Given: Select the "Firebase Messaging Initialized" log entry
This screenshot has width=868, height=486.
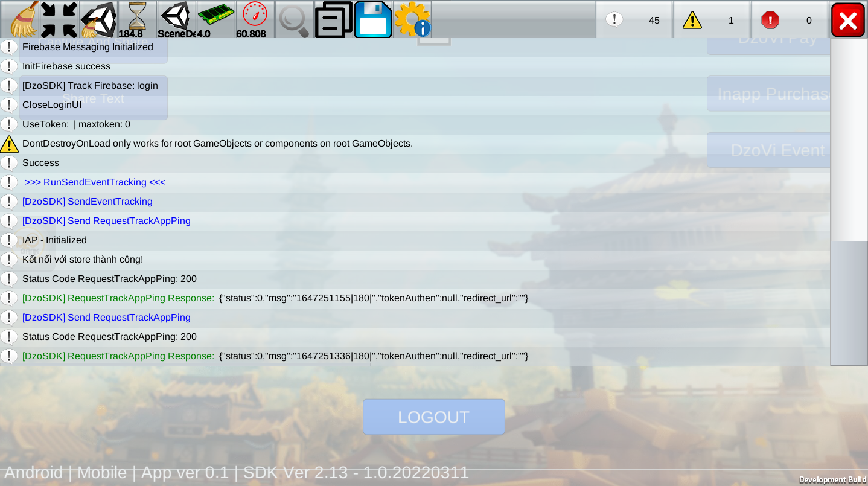Looking at the screenshot, I should tap(415, 47).
